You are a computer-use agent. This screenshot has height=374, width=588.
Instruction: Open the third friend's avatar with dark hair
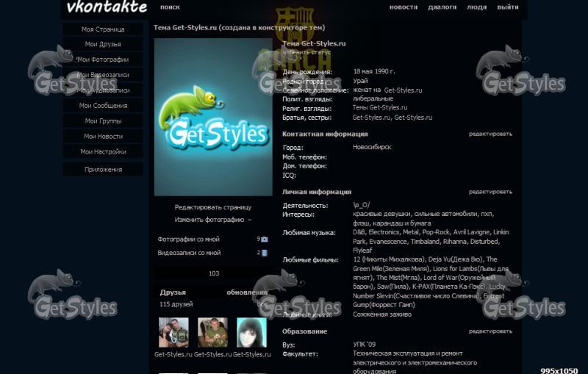[x=251, y=332]
